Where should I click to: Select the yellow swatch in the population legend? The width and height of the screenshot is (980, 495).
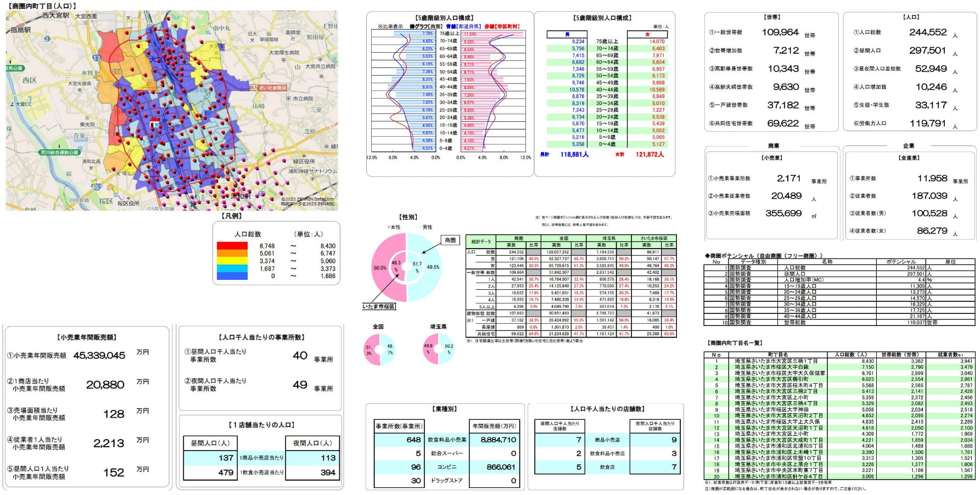coord(232,261)
